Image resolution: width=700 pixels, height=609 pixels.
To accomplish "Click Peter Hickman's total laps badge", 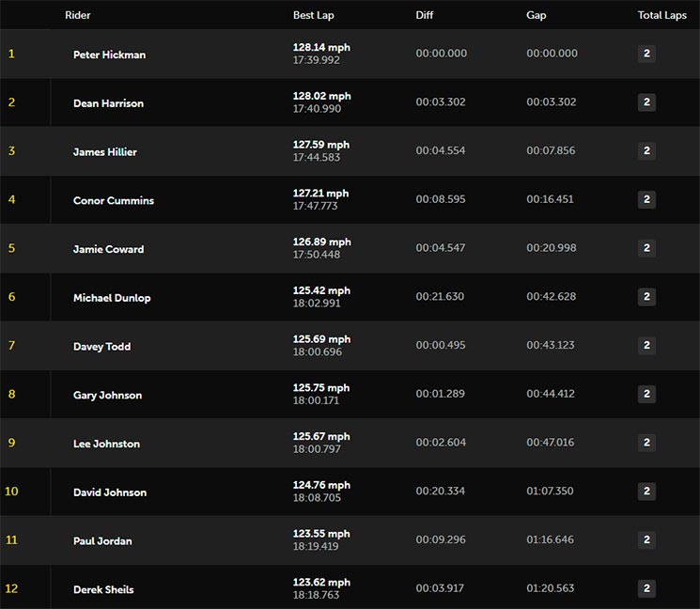I will pyautogui.click(x=646, y=54).
